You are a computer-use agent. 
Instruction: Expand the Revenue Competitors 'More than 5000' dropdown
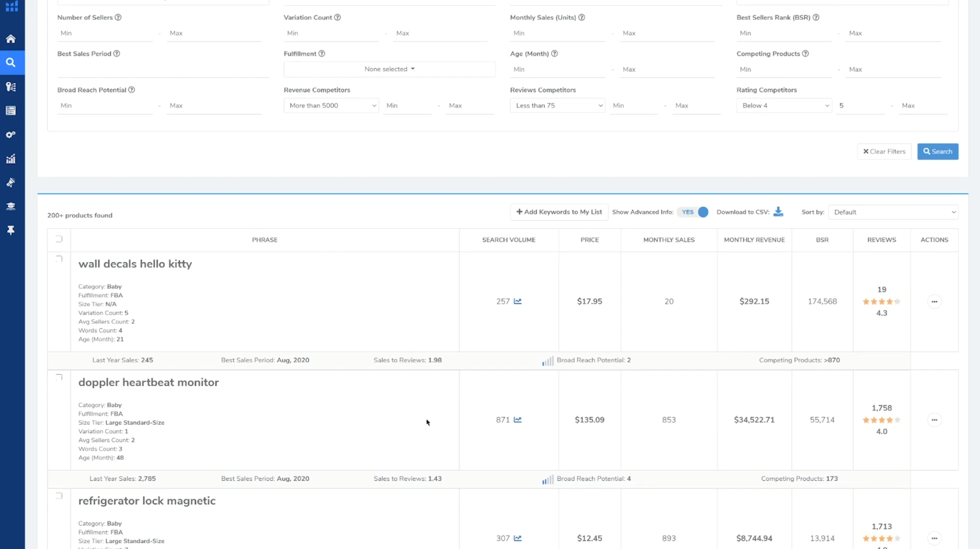(x=332, y=106)
